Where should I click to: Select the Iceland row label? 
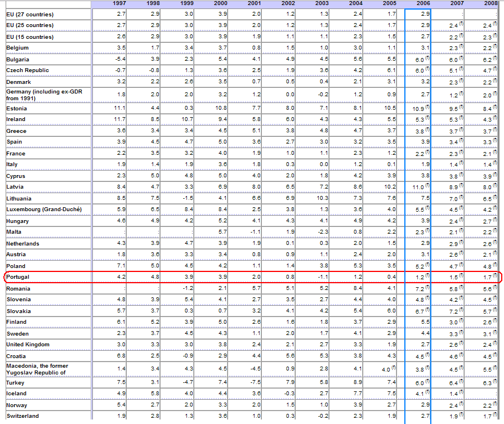pyautogui.click(x=16, y=394)
